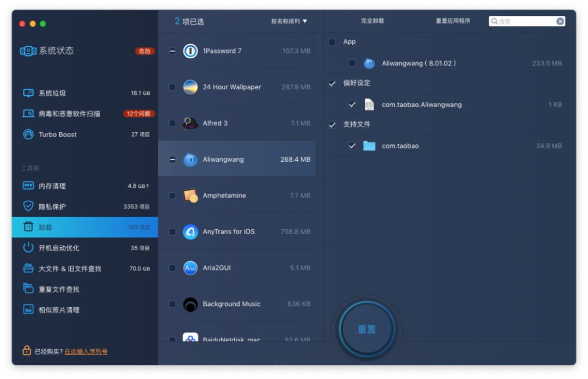Open 系统垃圾 in the sidebar
588x379 pixels.
[85, 93]
